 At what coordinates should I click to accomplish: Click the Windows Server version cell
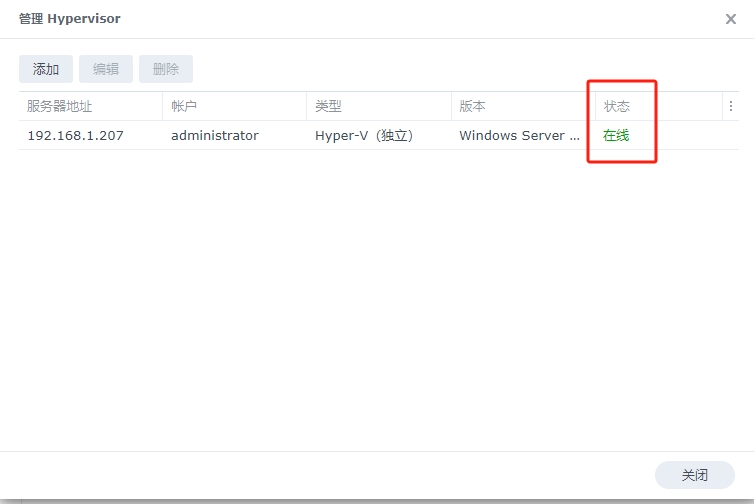[519, 135]
